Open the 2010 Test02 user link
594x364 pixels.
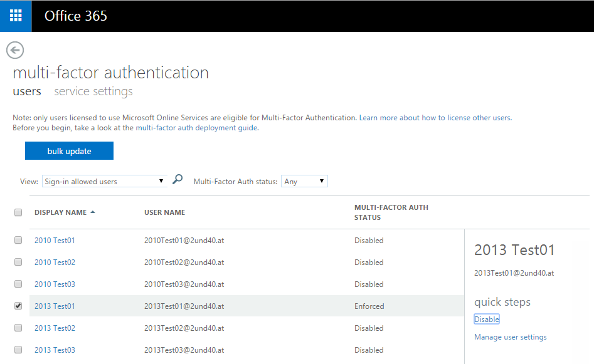click(55, 263)
